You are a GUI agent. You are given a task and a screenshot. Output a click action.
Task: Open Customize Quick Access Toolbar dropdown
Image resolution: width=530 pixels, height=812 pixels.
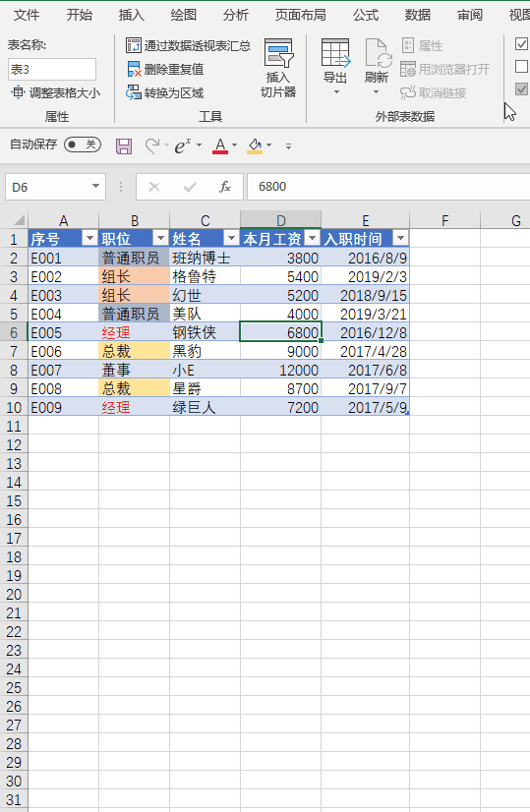tap(288, 146)
